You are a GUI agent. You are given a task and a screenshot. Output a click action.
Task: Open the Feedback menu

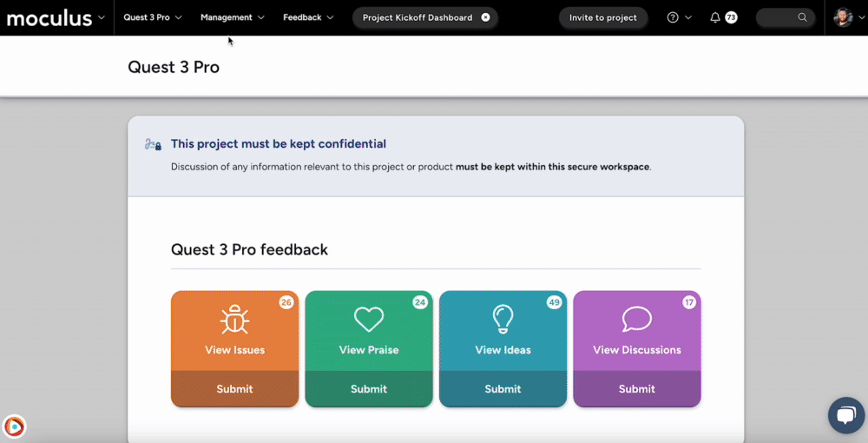tap(307, 17)
